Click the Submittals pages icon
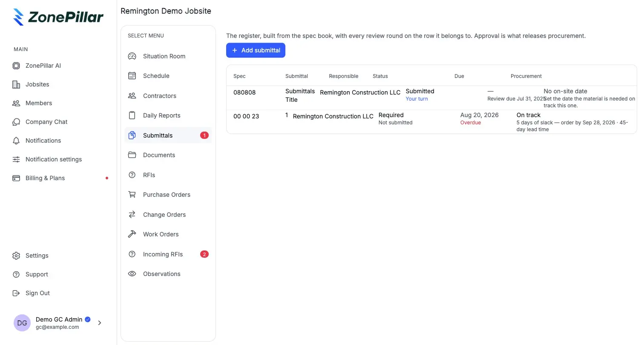Screen dimensions: 644x345 (132, 135)
